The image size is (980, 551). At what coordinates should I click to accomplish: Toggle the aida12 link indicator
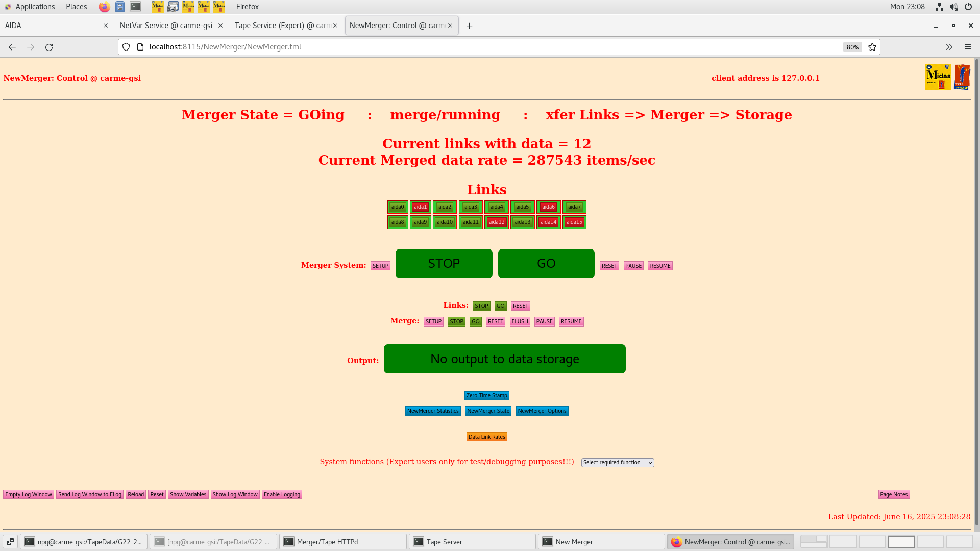tap(496, 222)
